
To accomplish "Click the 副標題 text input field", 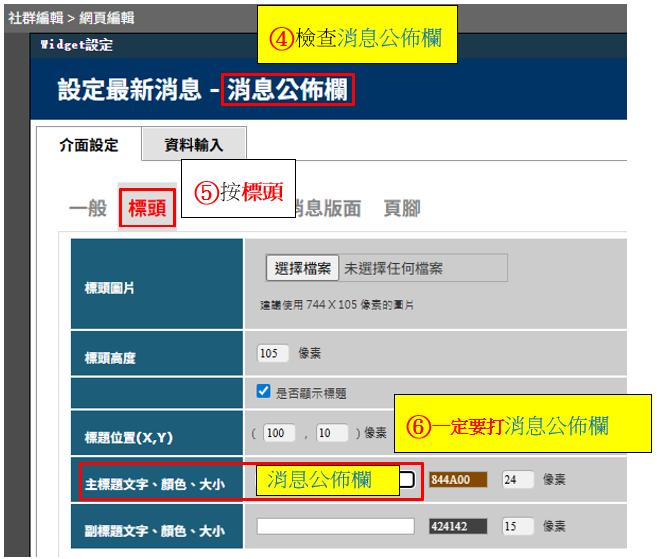I will click(335, 526).
